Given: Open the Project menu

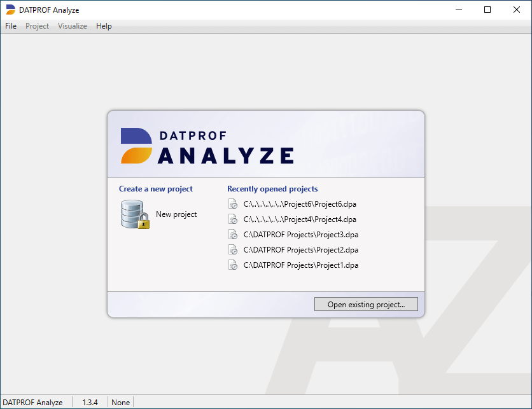Looking at the screenshot, I should (x=37, y=26).
